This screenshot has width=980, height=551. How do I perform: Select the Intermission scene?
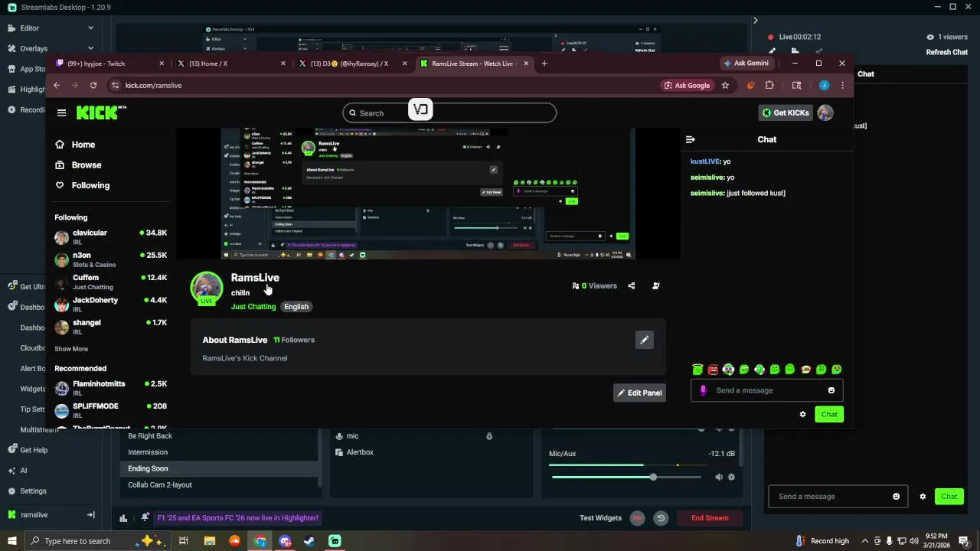(220, 452)
